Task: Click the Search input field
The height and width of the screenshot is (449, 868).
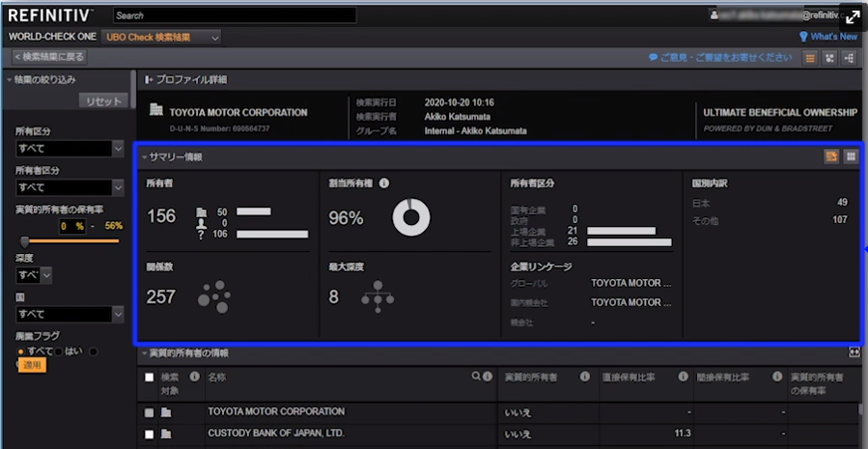Action: tap(235, 15)
